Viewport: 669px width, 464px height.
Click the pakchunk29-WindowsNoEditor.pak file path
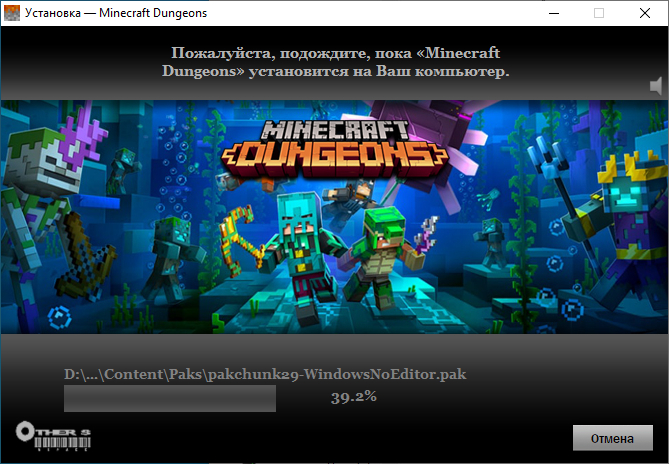[x=265, y=374]
